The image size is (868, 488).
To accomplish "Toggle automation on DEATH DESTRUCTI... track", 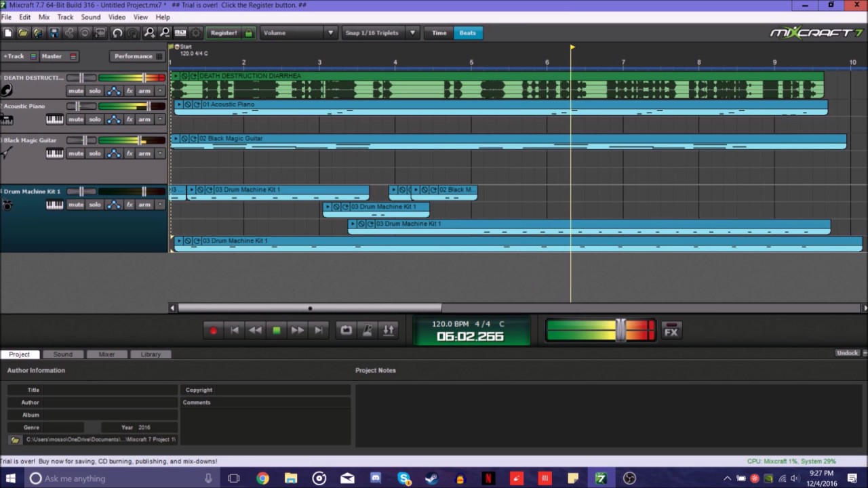I will (113, 91).
